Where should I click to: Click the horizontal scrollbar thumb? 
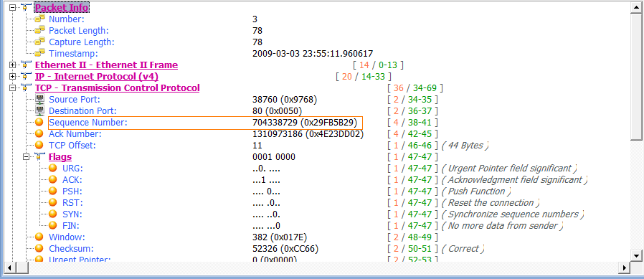pos(22,268)
